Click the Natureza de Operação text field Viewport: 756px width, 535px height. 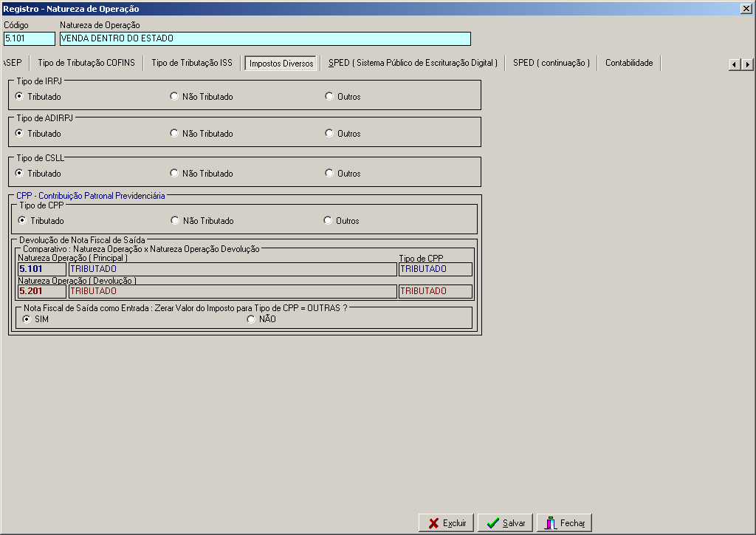pyautogui.click(x=265, y=38)
